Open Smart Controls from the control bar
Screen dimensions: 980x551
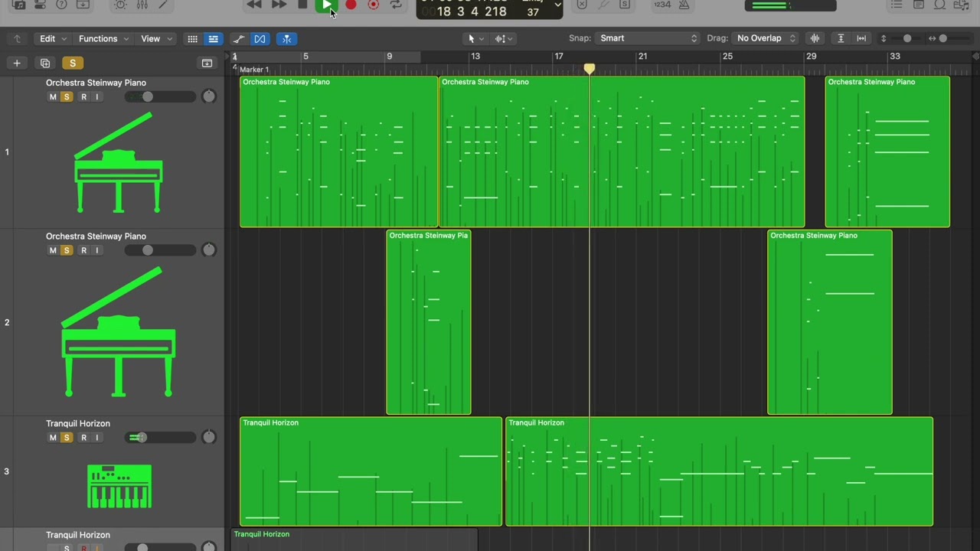pyautogui.click(x=120, y=5)
